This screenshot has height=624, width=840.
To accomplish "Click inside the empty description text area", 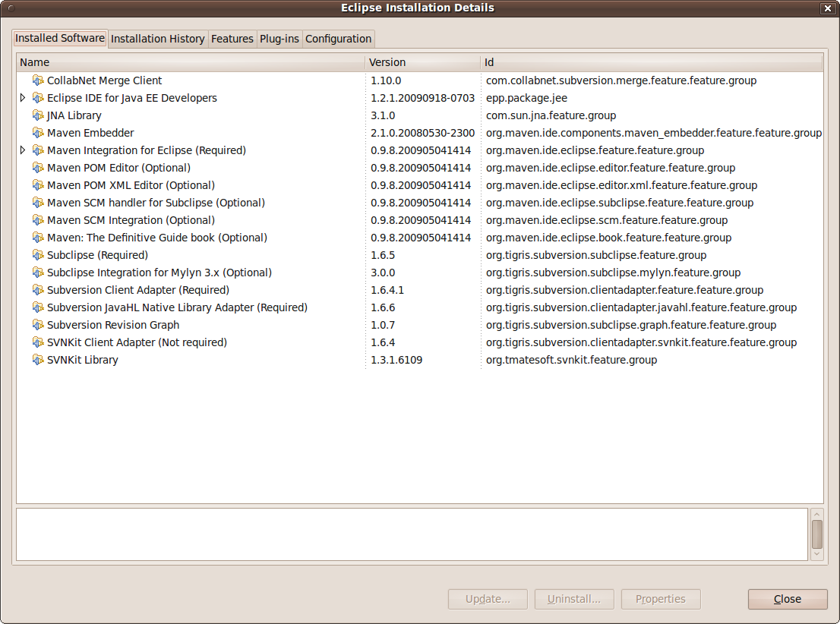I will (x=412, y=534).
